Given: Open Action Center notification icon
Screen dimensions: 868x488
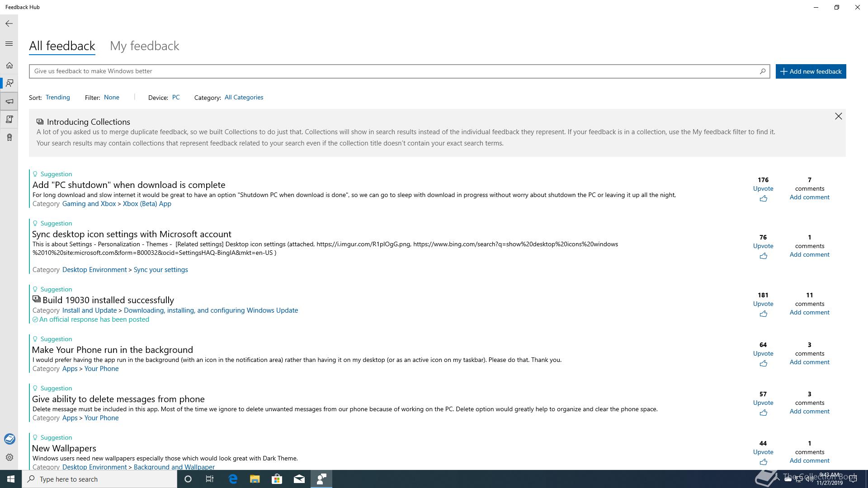Looking at the screenshot, I should pyautogui.click(x=853, y=479).
